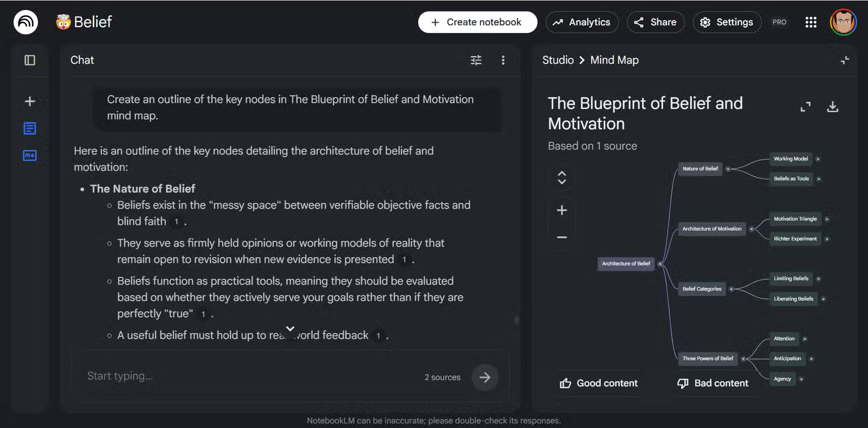
Task: Click the NotebookLM home logo
Action: [25, 22]
